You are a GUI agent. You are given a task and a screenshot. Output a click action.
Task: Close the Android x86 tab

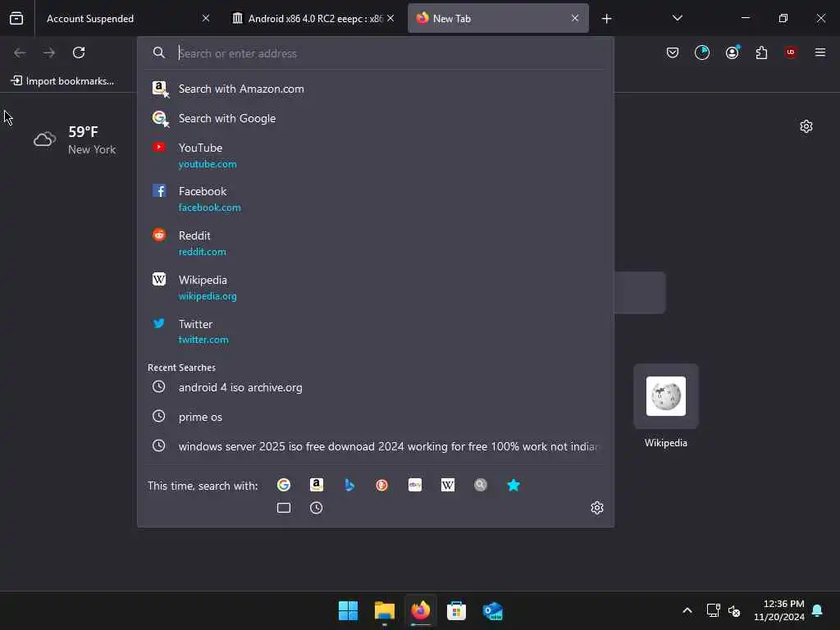[390, 18]
